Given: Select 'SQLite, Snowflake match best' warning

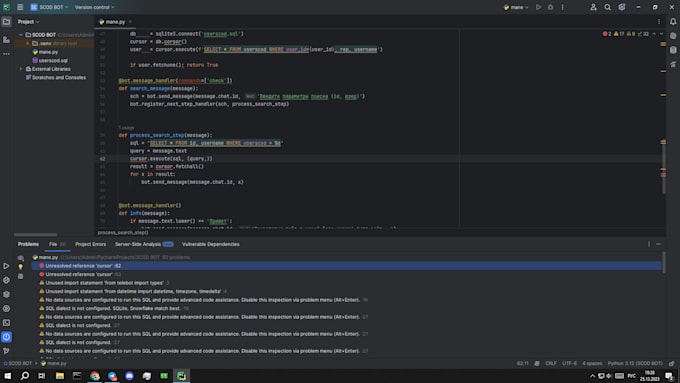Looking at the screenshot, I should pos(346,308).
